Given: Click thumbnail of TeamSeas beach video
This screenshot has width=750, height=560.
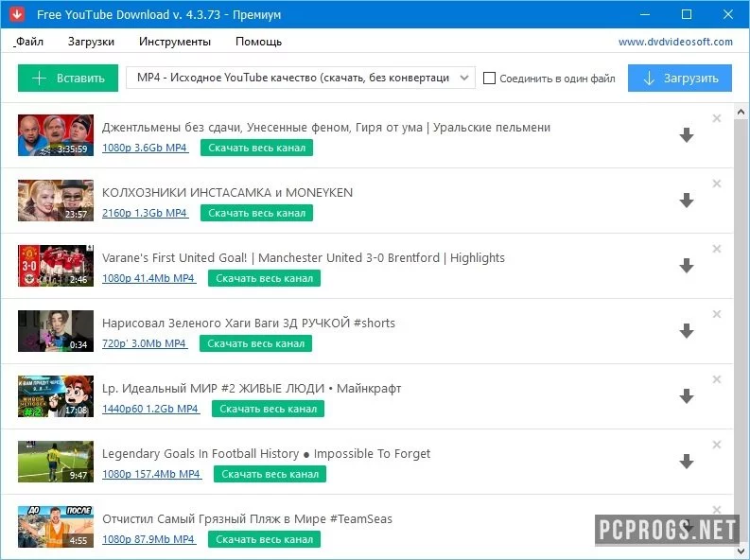Looking at the screenshot, I should 56,527.
